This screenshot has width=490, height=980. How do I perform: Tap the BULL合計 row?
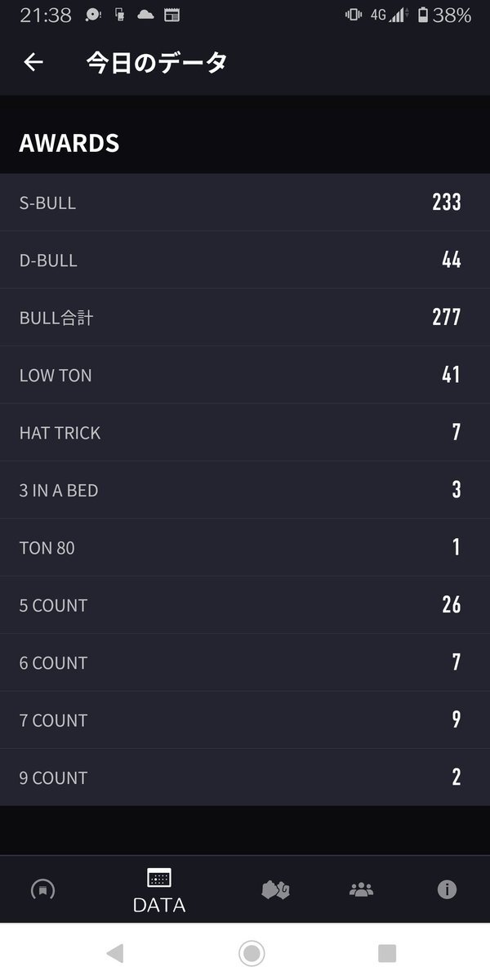pyautogui.click(x=245, y=318)
